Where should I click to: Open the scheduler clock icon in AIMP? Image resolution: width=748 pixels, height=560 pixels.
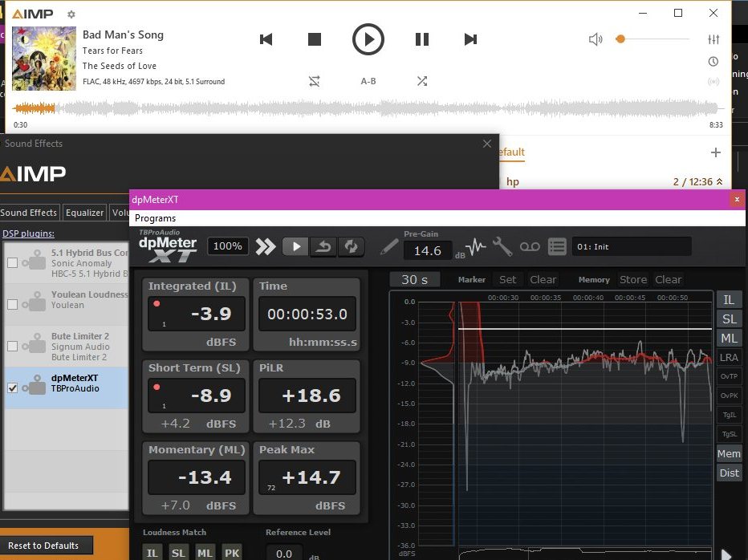(713, 61)
